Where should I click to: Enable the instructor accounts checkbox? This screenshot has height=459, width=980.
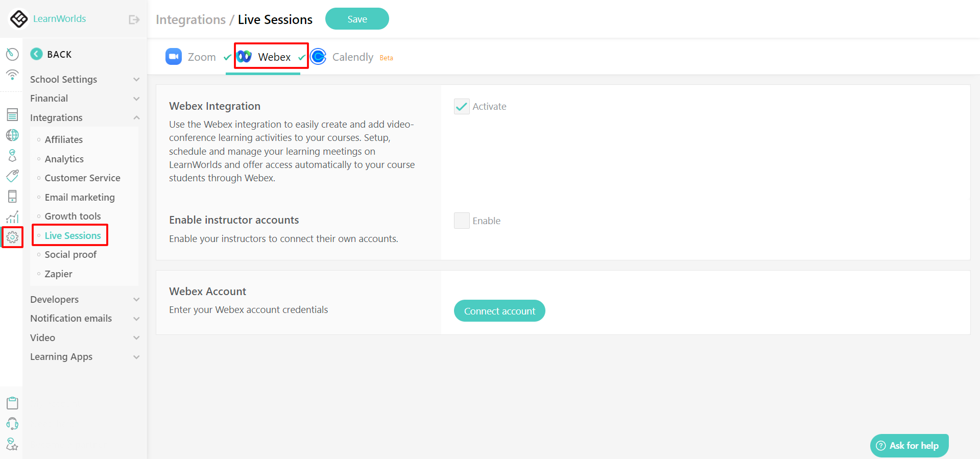pos(461,220)
